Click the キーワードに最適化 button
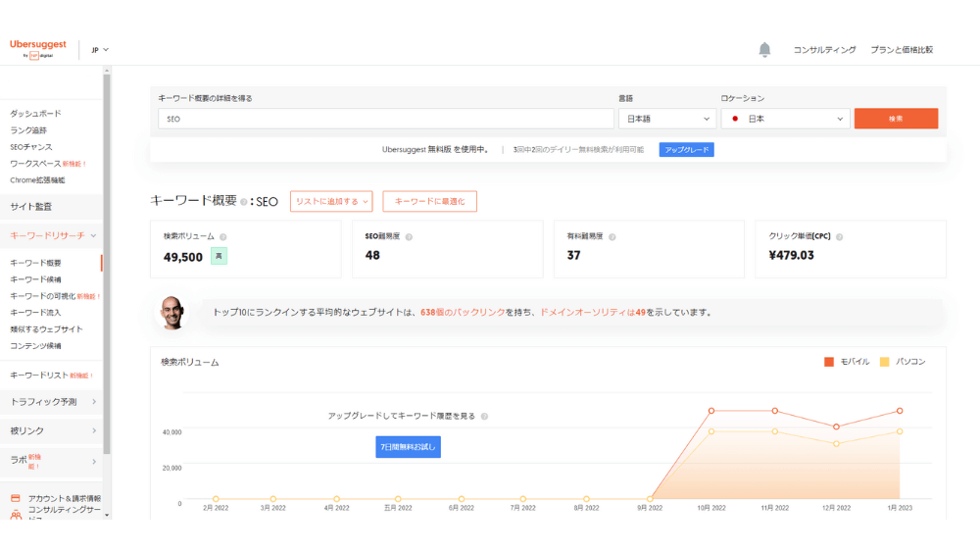The width and height of the screenshot is (980, 552). [x=429, y=201]
